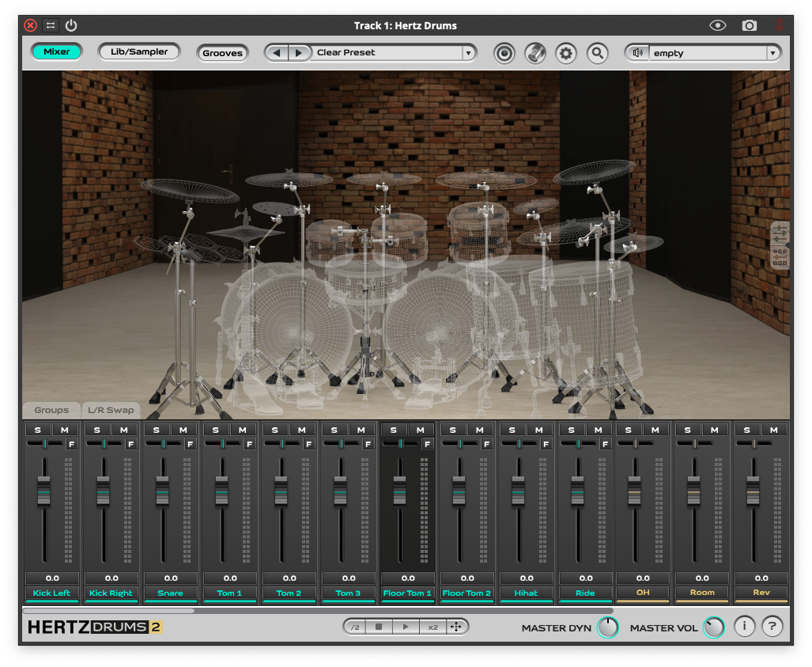
Task: Expand the Clear Preset dropdown
Action: click(x=468, y=53)
